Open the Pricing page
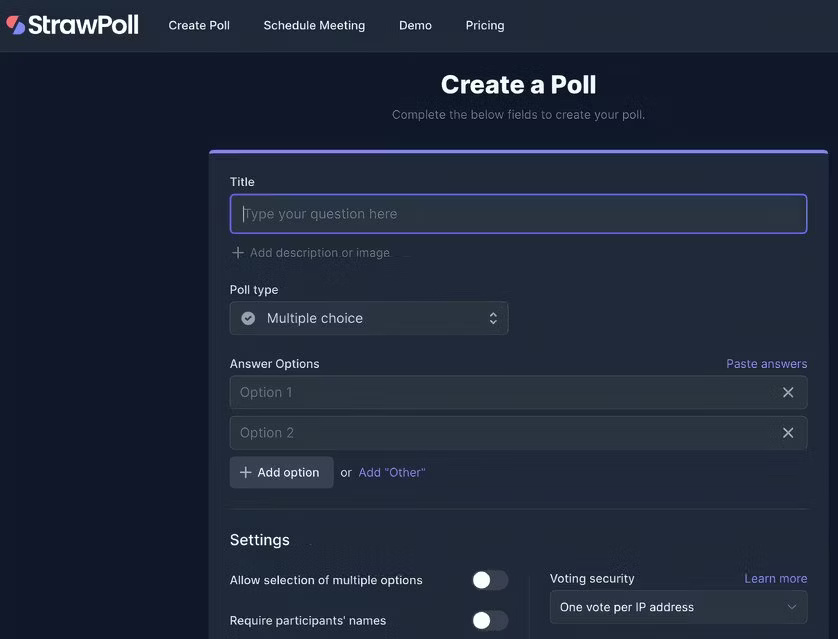The width and height of the screenshot is (838, 639). pos(484,25)
